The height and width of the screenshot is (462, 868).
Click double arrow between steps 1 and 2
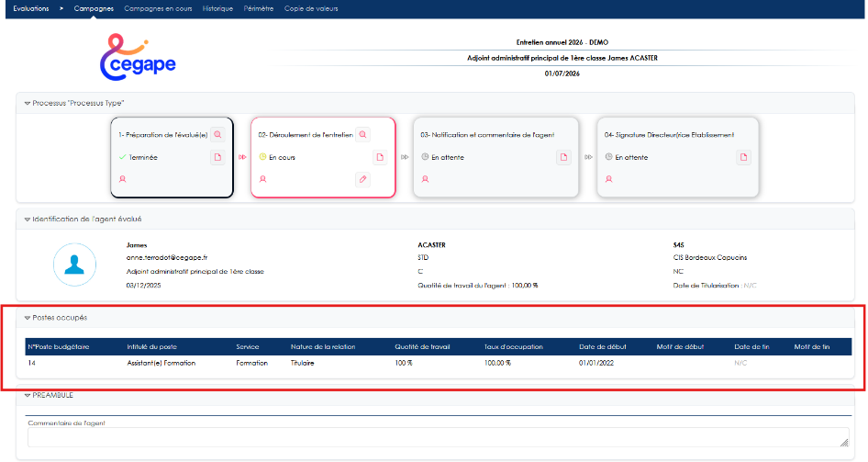pyautogui.click(x=242, y=157)
